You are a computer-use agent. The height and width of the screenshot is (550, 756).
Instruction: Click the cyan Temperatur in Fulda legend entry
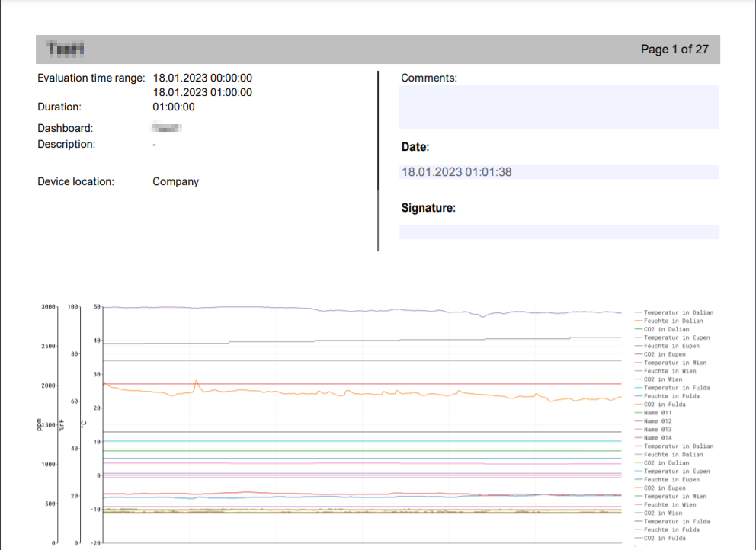[x=676, y=388]
